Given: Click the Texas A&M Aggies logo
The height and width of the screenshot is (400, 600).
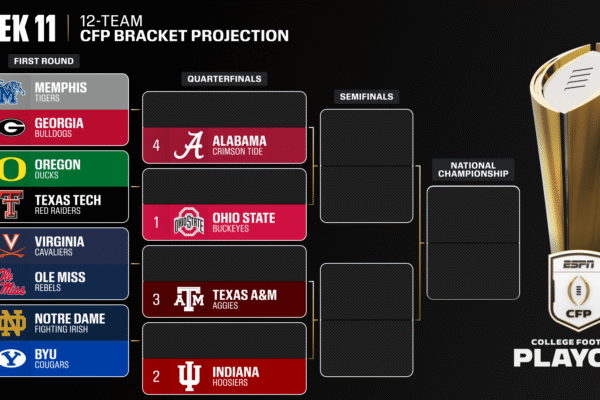Looking at the screenshot, I should pyautogui.click(x=189, y=299).
